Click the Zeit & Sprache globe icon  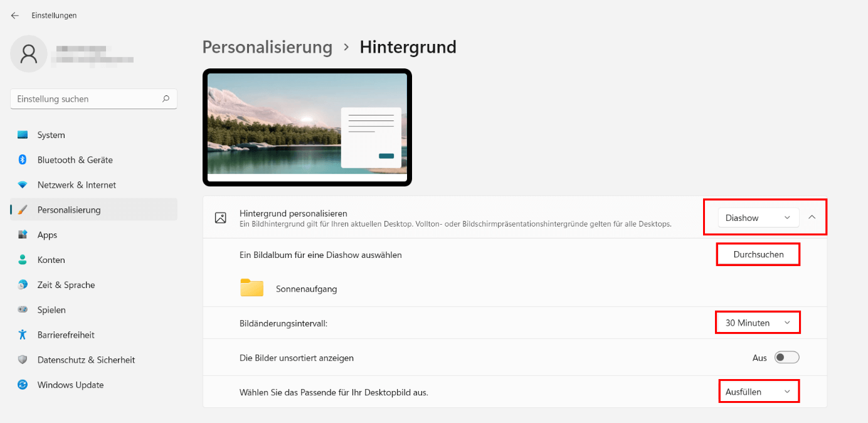tap(23, 285)
